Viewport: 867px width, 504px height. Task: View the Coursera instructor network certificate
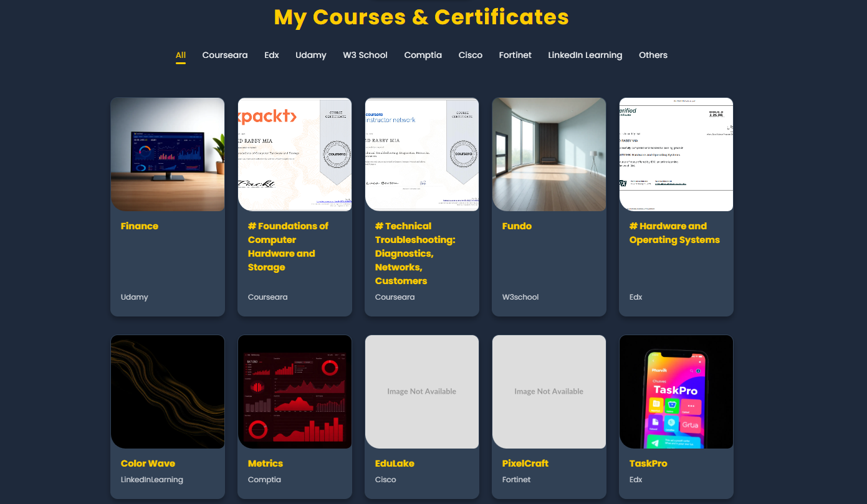click(421, 154)
